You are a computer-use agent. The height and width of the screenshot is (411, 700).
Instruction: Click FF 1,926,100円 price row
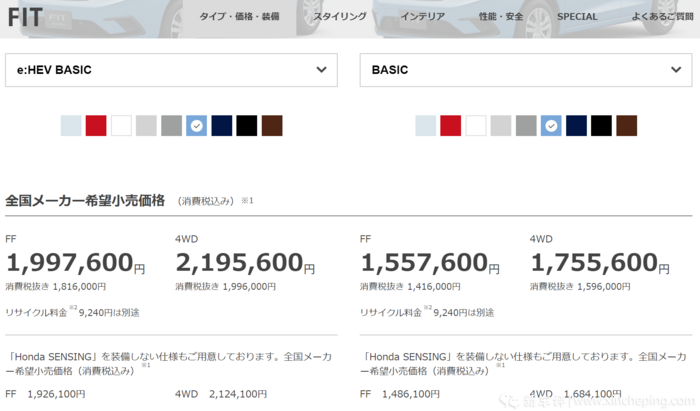tap(46, 394)
